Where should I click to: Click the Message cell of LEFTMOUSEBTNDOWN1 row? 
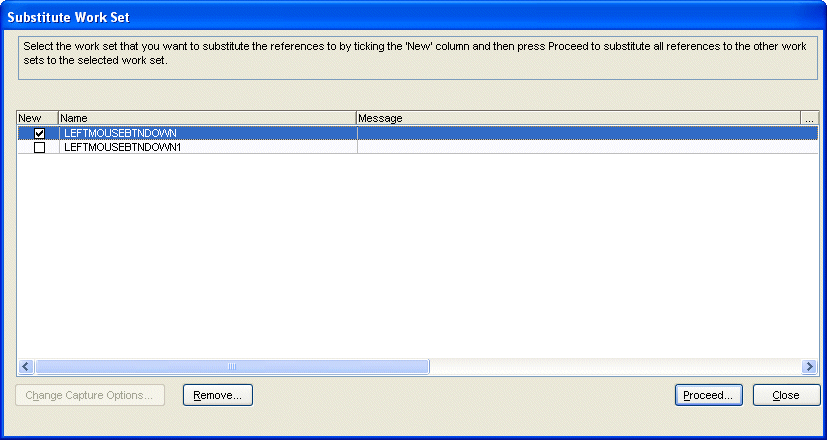click(x=580, y=147)
